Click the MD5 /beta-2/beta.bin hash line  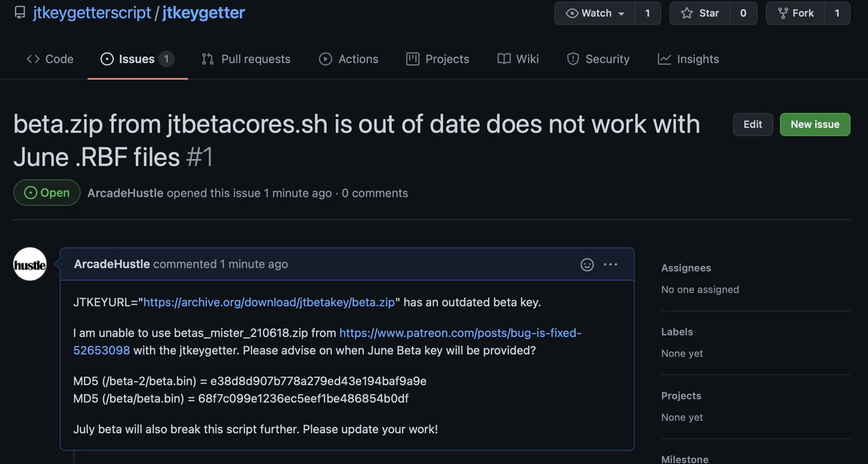click(250, 380)
